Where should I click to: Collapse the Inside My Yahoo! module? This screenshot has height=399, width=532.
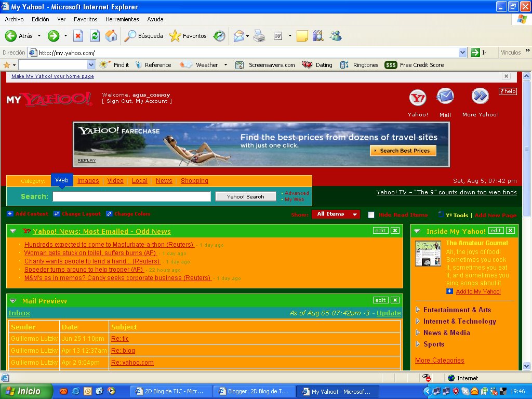417,231
